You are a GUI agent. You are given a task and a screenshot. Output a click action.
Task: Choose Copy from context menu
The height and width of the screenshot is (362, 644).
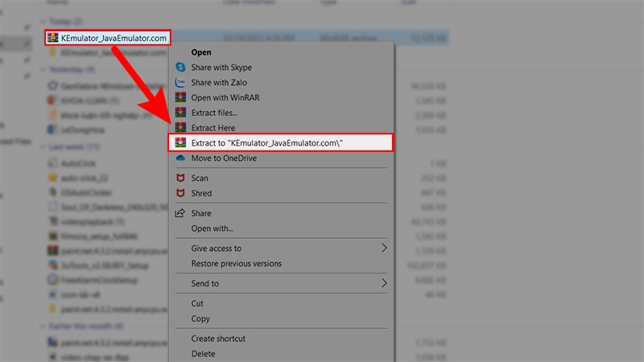[200, 319]
